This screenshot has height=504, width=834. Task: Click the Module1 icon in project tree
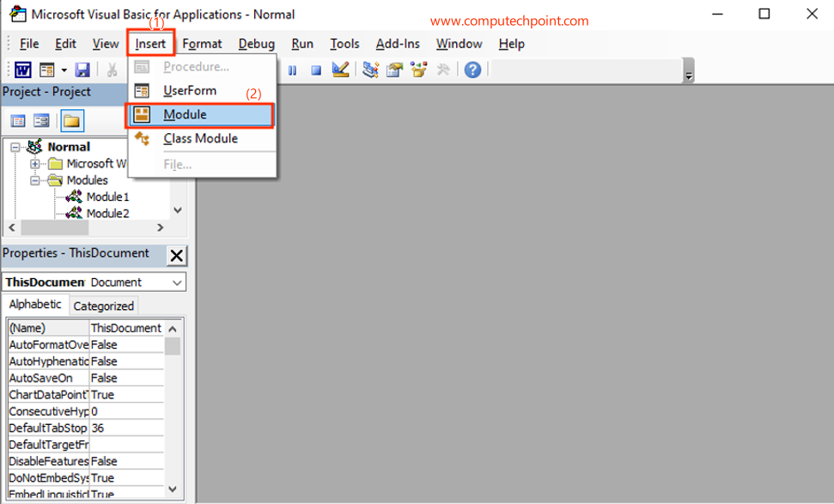(74, 197)
